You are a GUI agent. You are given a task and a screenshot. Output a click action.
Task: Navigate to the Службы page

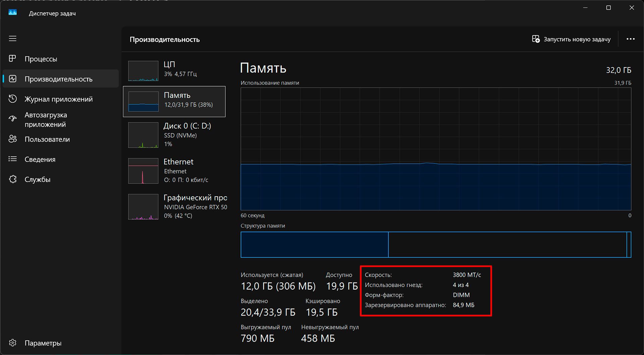pos(61,180)
